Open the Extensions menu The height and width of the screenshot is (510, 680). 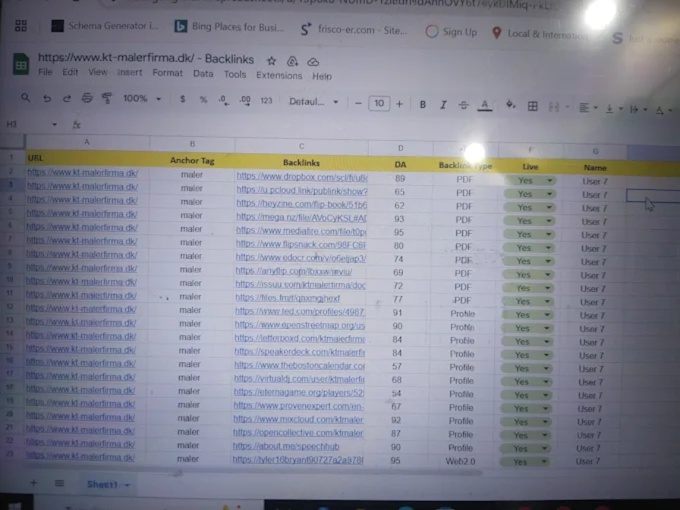click(279, 74)
